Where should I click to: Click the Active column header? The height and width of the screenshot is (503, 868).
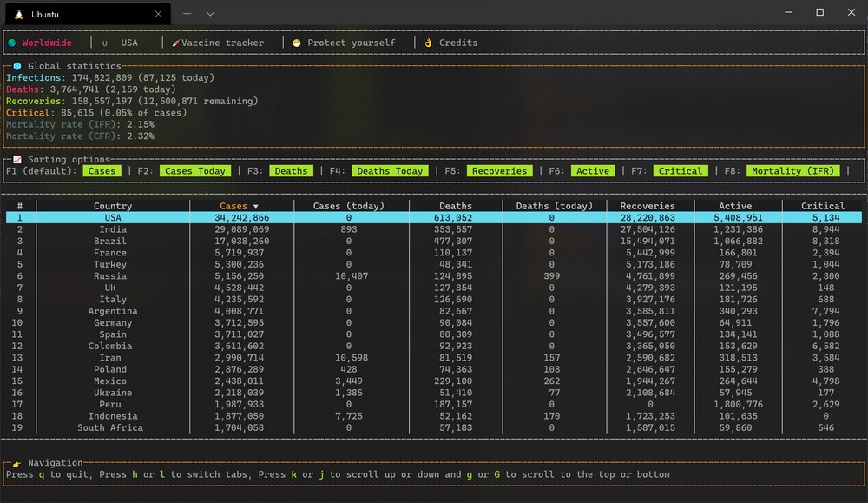click(735, 206)
